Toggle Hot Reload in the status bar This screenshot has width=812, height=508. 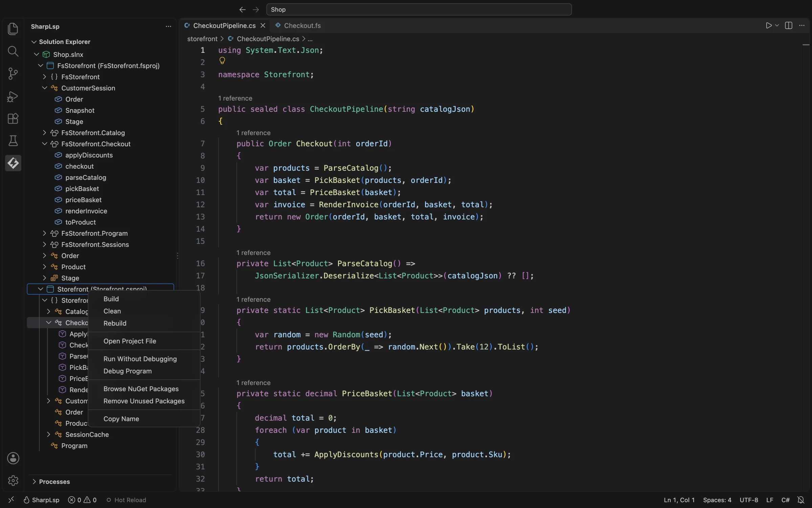coord(126,500)
